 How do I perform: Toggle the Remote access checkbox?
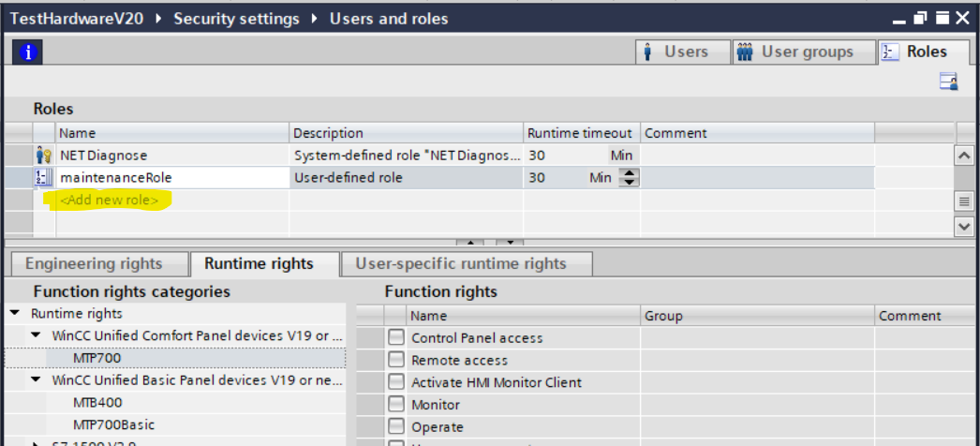[x=397, y=361]
